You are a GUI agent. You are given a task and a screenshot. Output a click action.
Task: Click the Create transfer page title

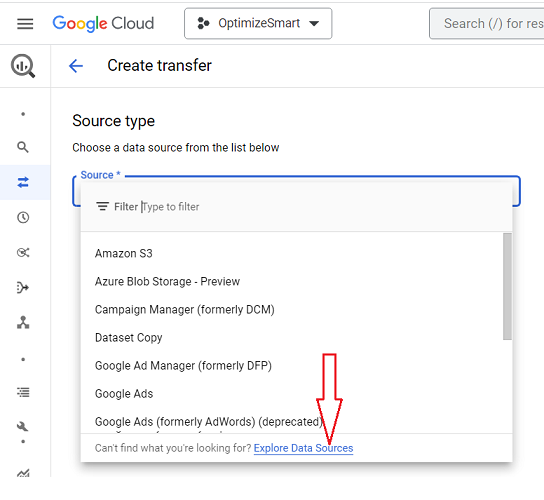click(159, 66)
